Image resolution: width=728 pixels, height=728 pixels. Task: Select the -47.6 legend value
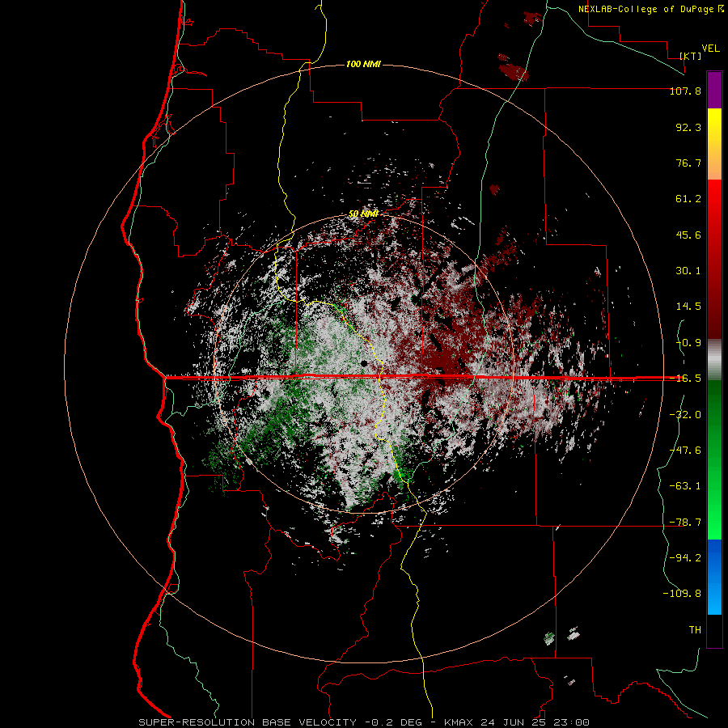point(685,451)
